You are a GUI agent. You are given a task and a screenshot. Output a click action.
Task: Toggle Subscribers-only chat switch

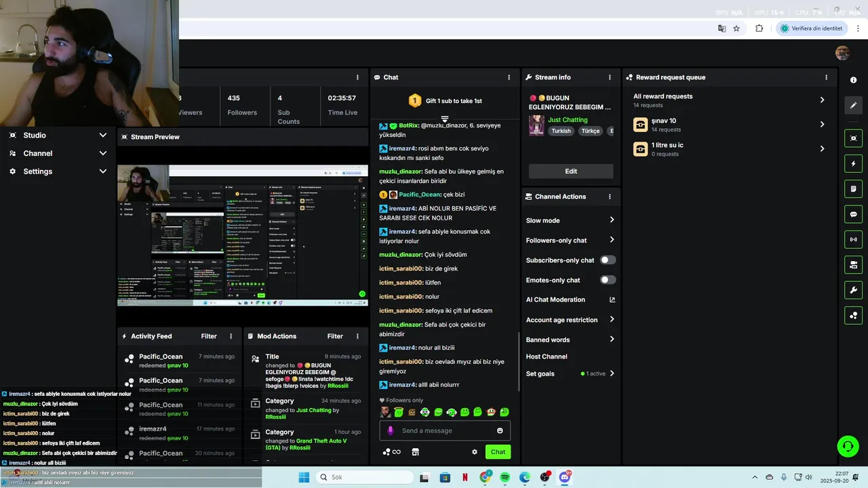coord(608,260)
